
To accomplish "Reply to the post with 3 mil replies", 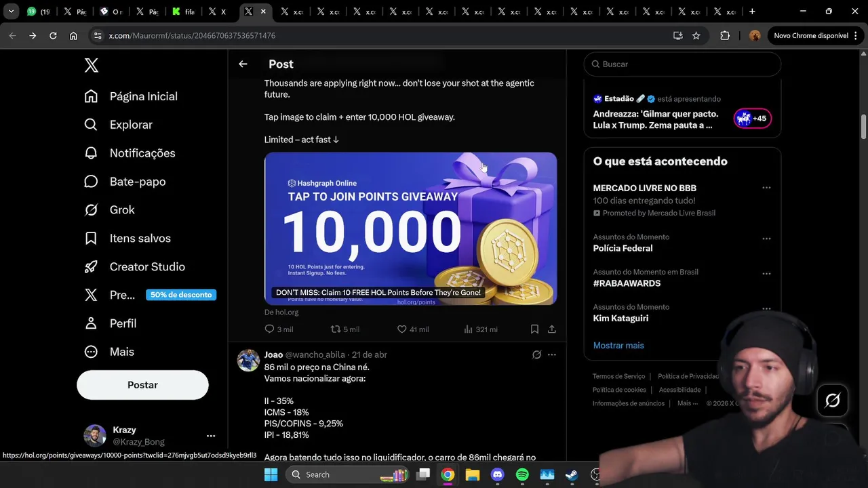I will pos(279,329).
